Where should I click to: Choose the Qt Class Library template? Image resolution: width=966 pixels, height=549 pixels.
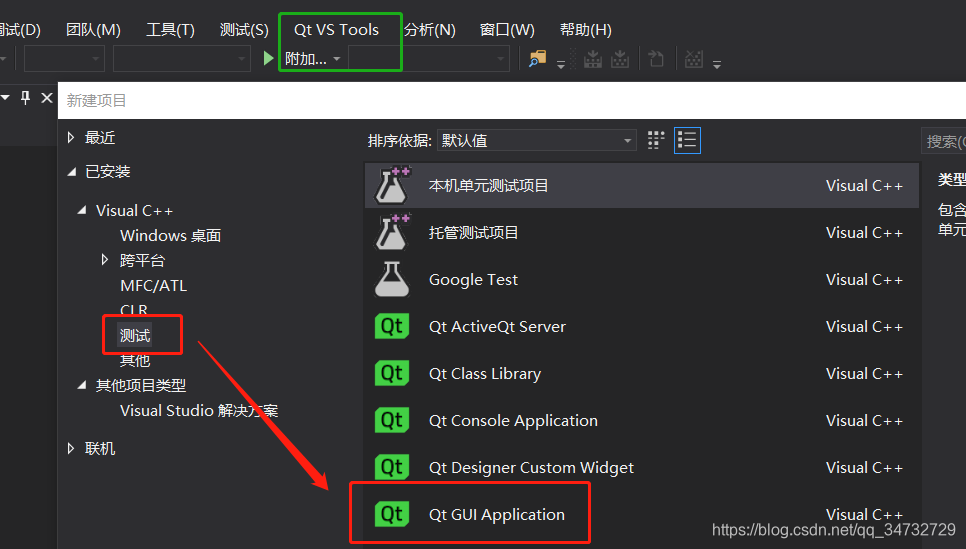pyautogui.click(x=641, y=373)
